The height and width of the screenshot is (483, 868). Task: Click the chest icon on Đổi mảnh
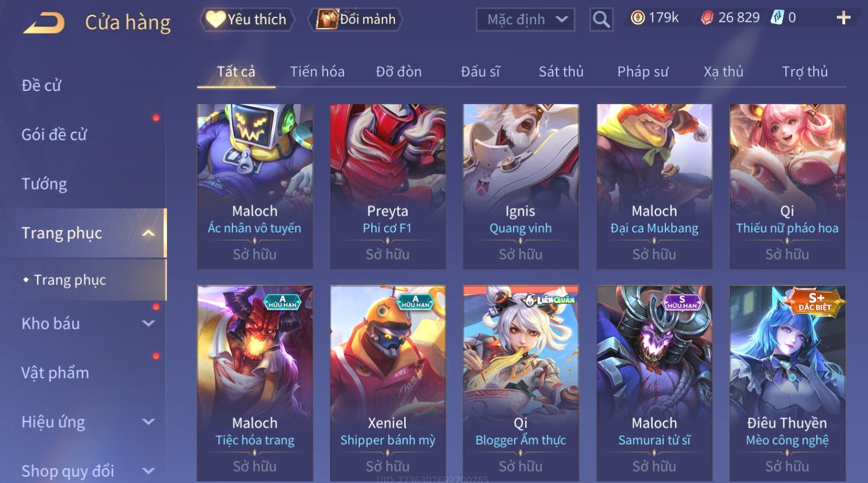pyautogui.click(x=327, y=20)
